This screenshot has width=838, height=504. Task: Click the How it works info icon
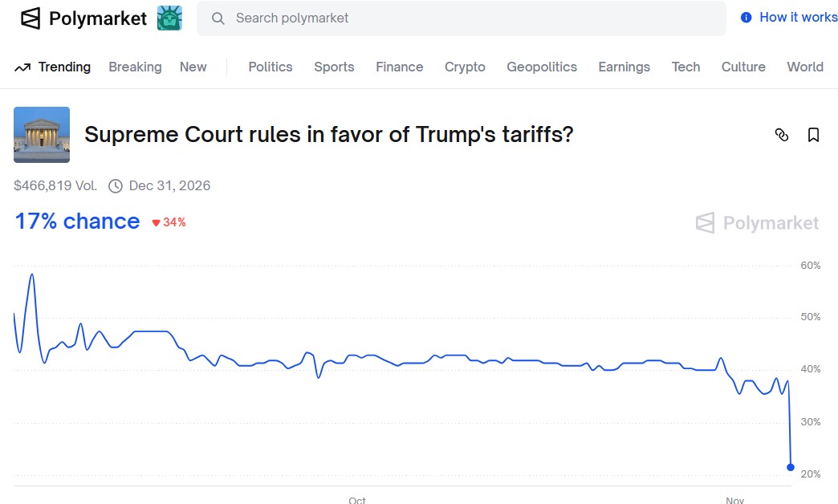click(x=746, y=18)
